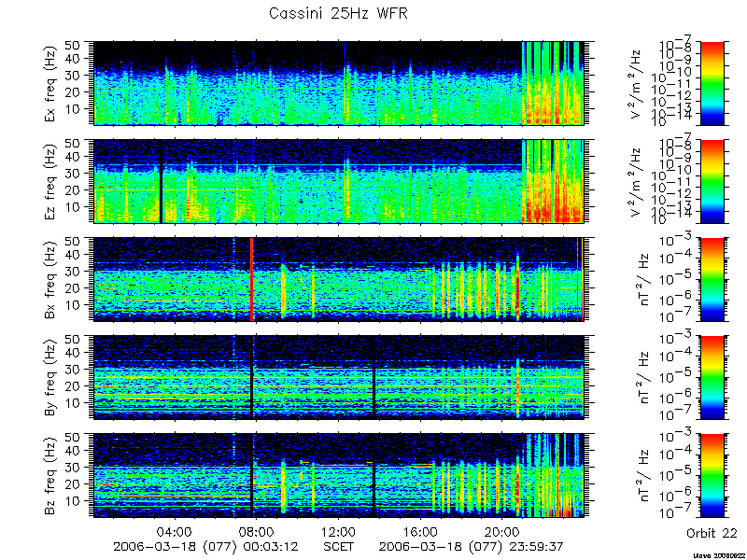Click the Ez panel color bar
This screenshot has height=560, width=747.
coord(712,181)
